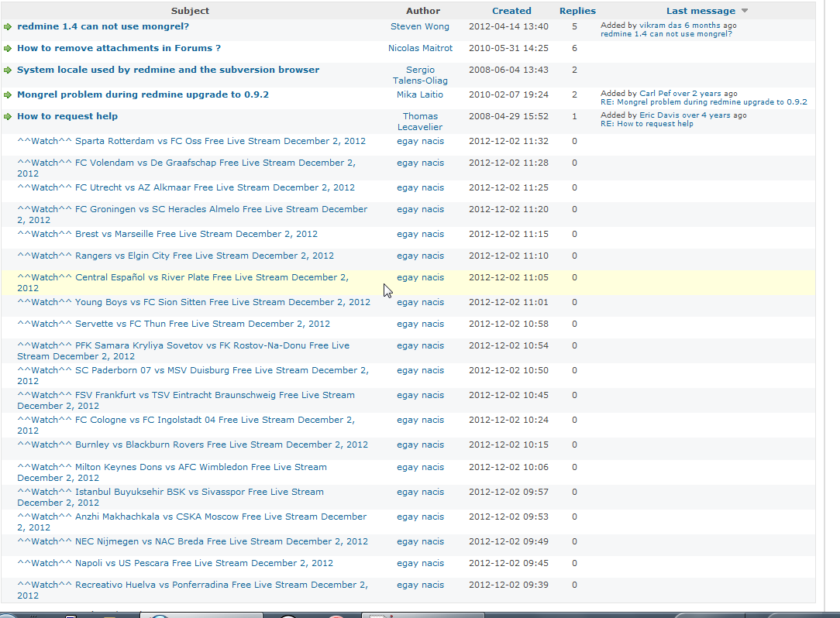This screenshot has height=618, width=840.
Task: Open last message 'redmine 1.4 can not use mongrel?' link
Action: (x=666, y=34)
